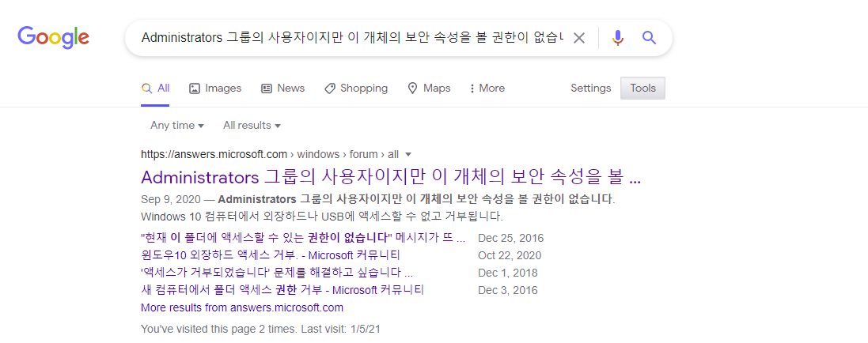Open 새 컴퓨터에서 폴더 액세스 권한 거부 link

click(282, 291)
